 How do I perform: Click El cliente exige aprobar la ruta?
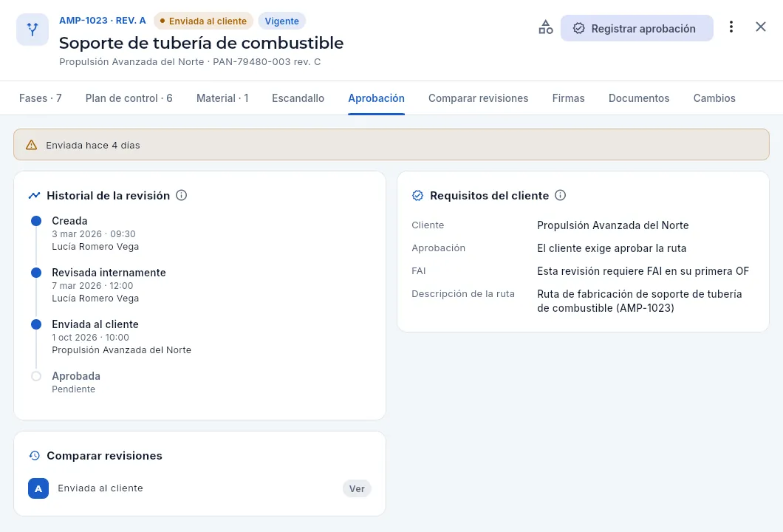[x=612, y=248]
